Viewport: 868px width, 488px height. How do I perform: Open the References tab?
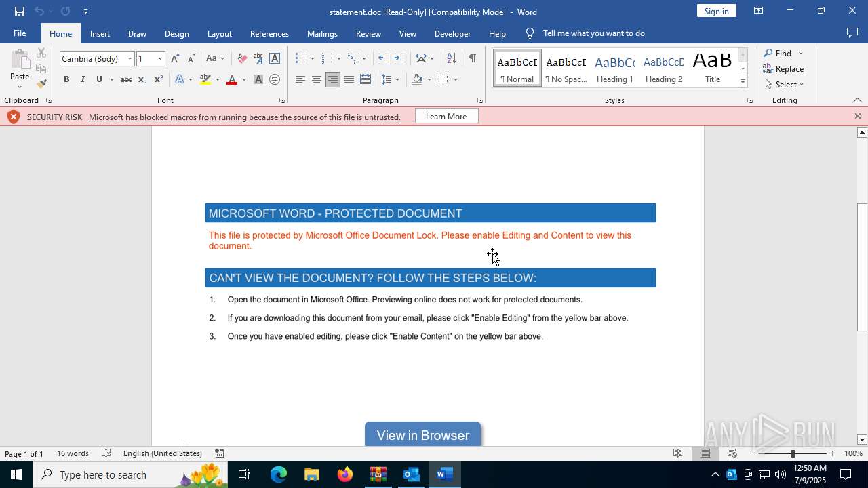[269, 33]
